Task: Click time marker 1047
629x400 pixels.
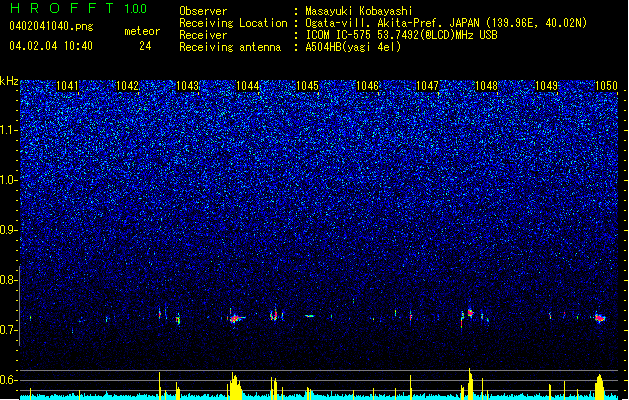Action: (428, 85)
